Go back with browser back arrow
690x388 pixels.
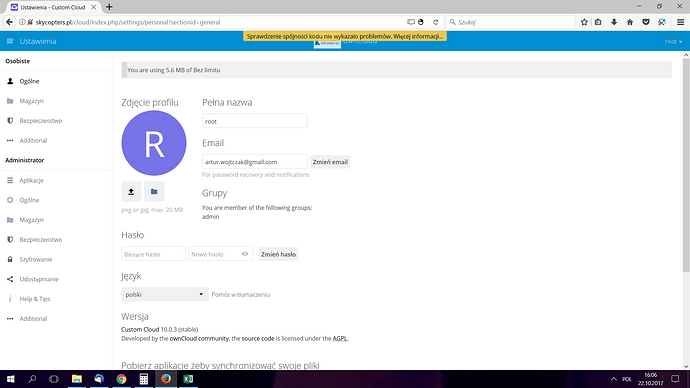click(x=9, y=22)
